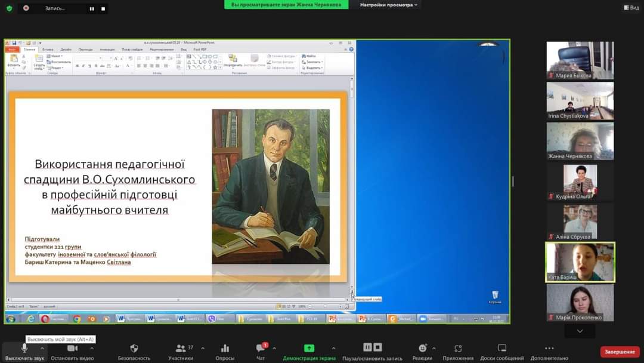Open the Безопасность security shield icon
The height and width of the screenshot is (363, 644).
pyautogui.click(x=134, y=348)
